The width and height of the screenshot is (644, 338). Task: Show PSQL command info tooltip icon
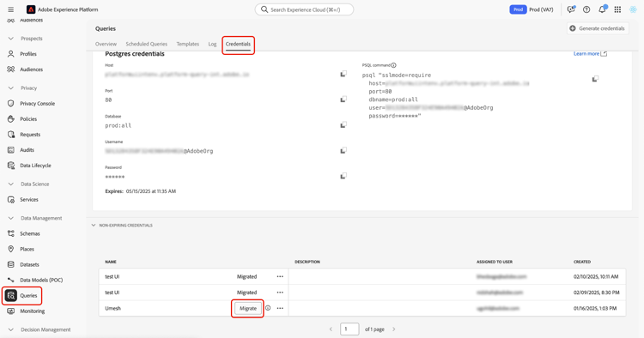[393, 65]
